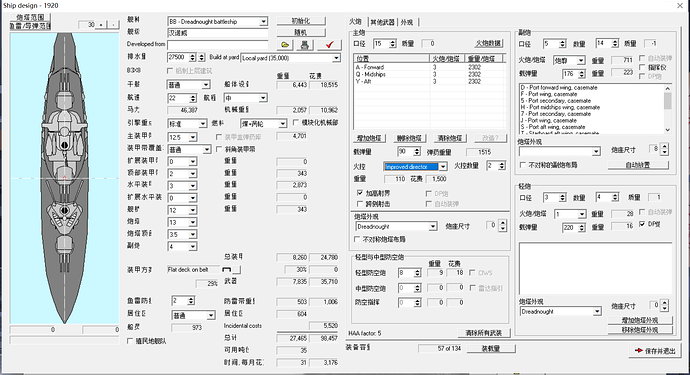690x375 pixels.
Task: Click 增加炮塔 add turret button
Action: coord(369,138)
